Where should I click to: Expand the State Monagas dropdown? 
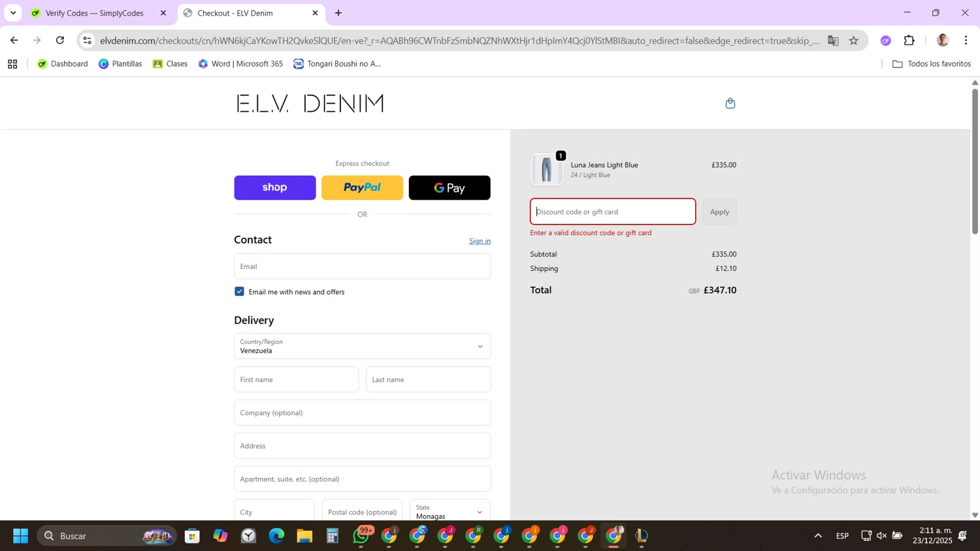[x=450, y=511]
